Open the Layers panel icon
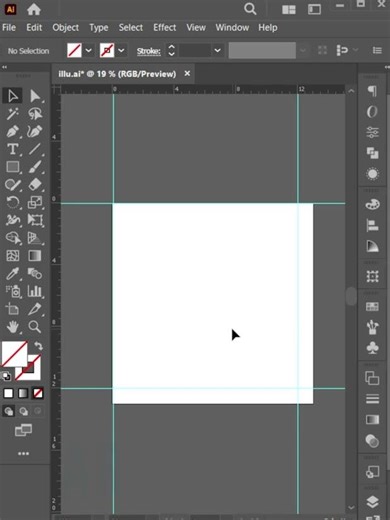This screenshot has width=390, height=520. (x=372, y=502)
